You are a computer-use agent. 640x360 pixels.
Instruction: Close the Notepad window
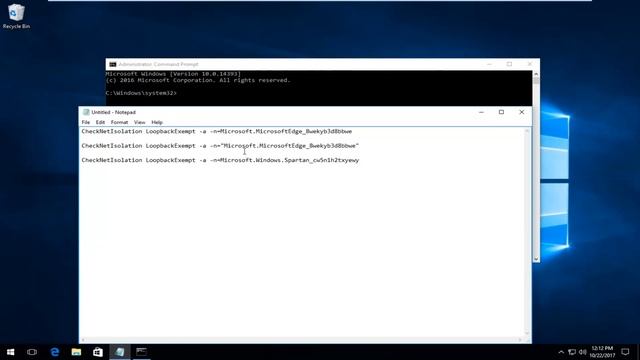(522, 112)
